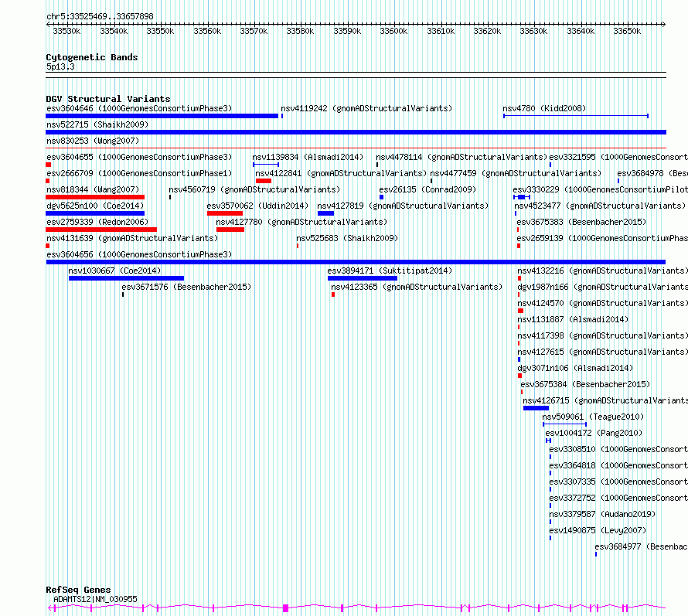Click the nsv4478114 variant label
This screenshot has height=616, width=688.
[462, 157]
